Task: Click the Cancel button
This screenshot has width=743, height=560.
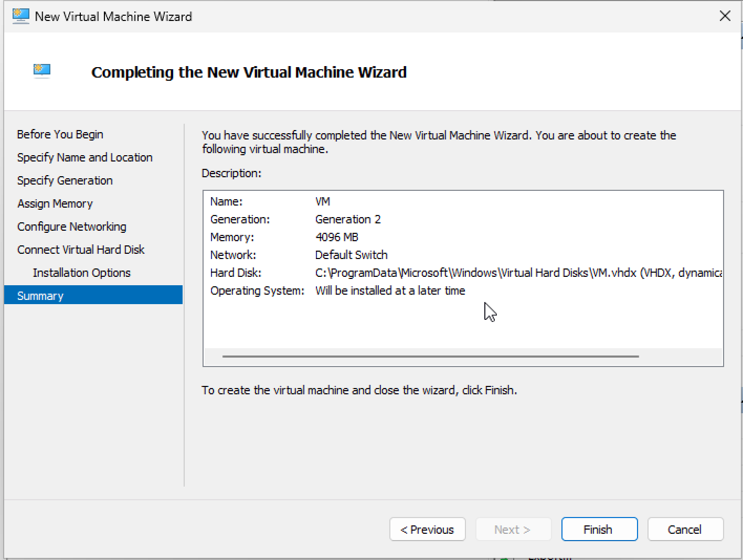Action: [x=685, y=529]
